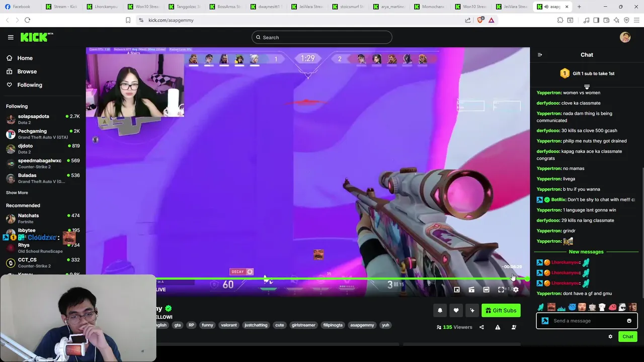Open Pechgaming channel from Following list

[43, 134]
